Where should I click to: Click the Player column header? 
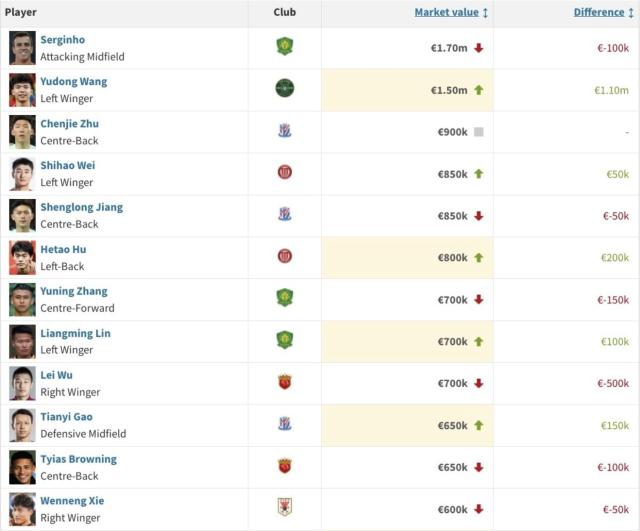[21, 12]
